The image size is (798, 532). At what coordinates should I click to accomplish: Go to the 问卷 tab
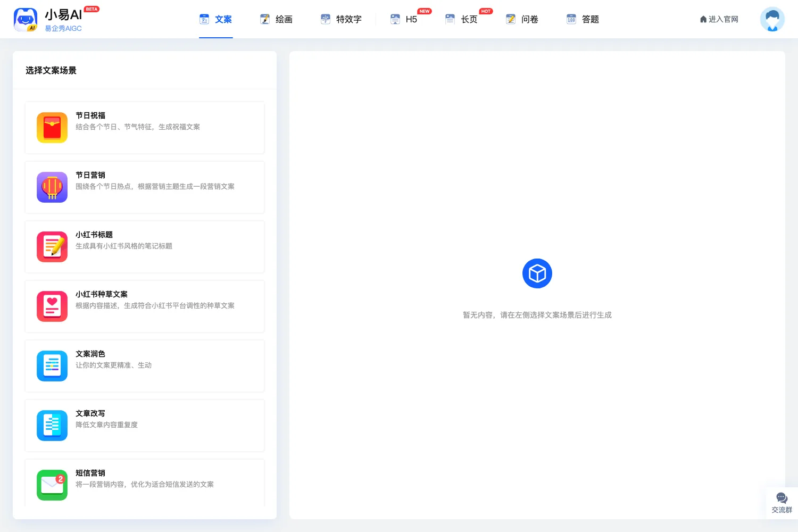pyautogui.click(x=522, y=19)
